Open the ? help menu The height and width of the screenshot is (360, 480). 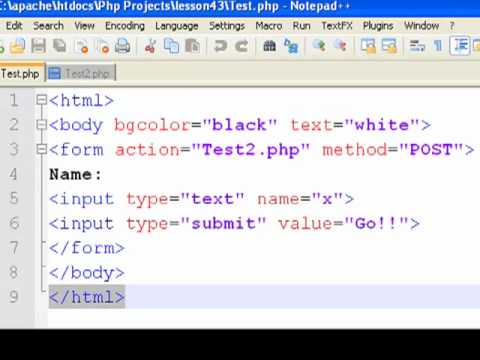452,26
